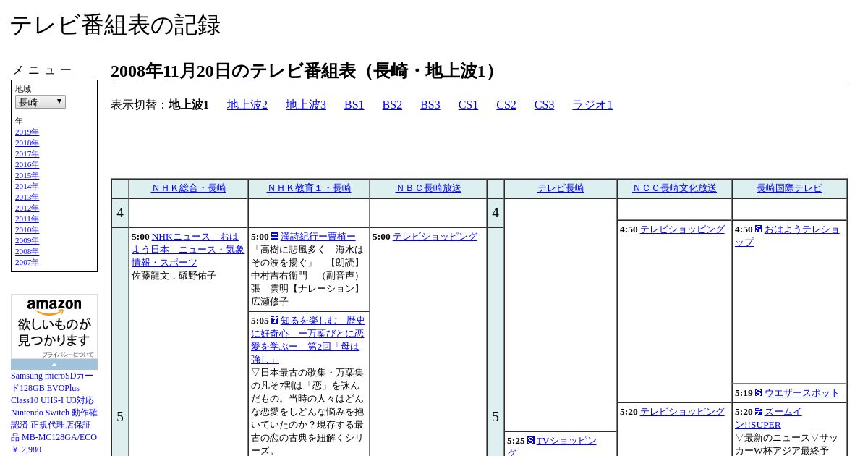Open the ウエザースポット program link
Screen dimensions: 868x456
tap(802, 393)
